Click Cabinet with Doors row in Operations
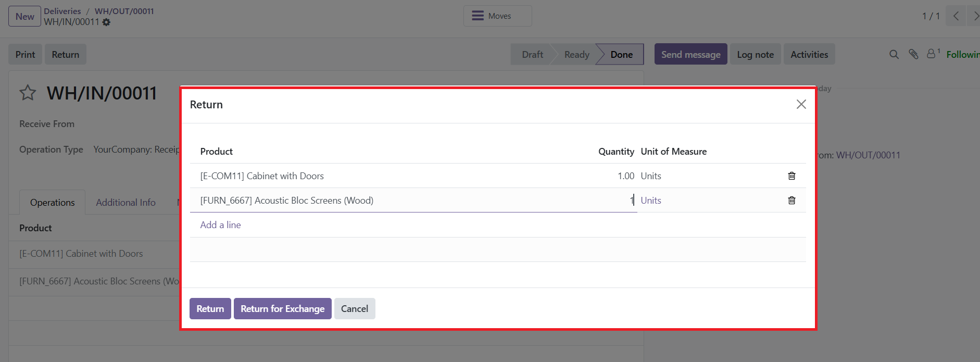Viewport: 980px width, 362px height. pyautogui.click(x=94, y=254)
